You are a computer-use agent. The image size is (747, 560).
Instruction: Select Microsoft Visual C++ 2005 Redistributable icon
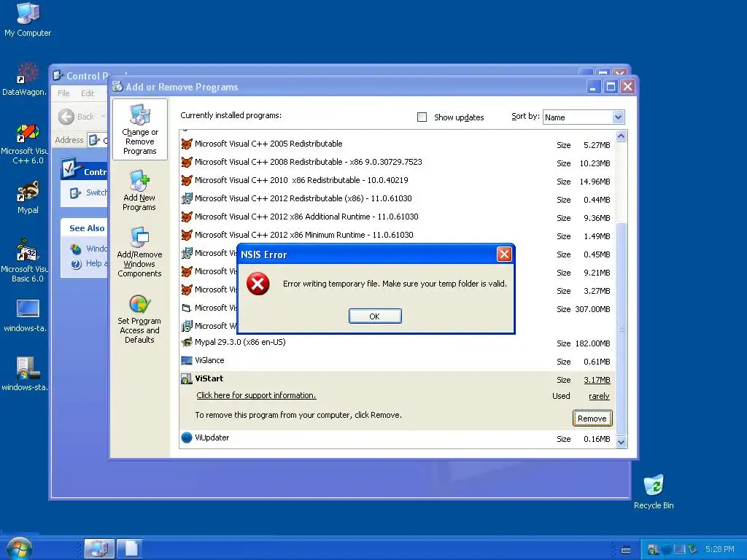tap(187, 144)
